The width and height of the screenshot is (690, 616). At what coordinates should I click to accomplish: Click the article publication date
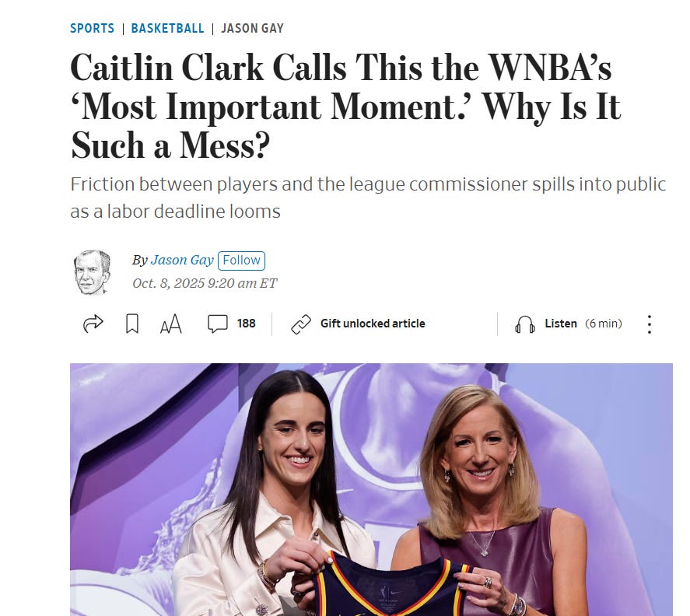coord(205,283)
